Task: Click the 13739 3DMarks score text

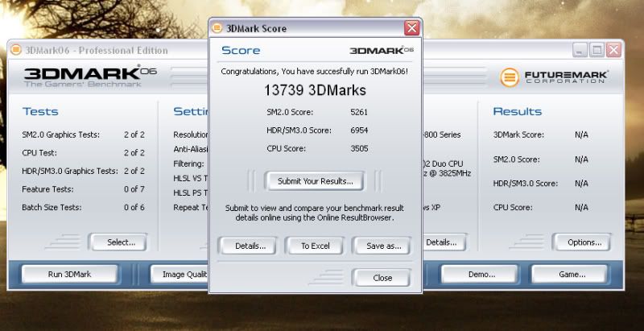Action: [315, 90]
